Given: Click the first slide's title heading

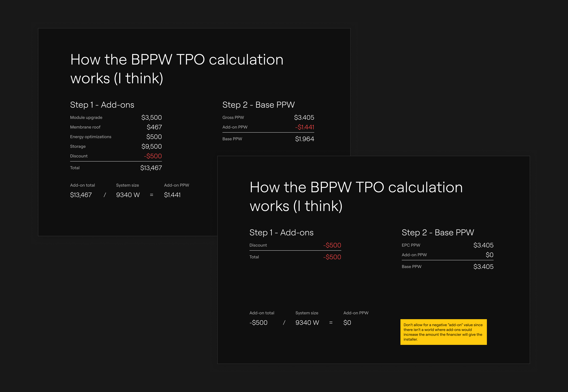Looking at the screenshot, I should point(177,69).
